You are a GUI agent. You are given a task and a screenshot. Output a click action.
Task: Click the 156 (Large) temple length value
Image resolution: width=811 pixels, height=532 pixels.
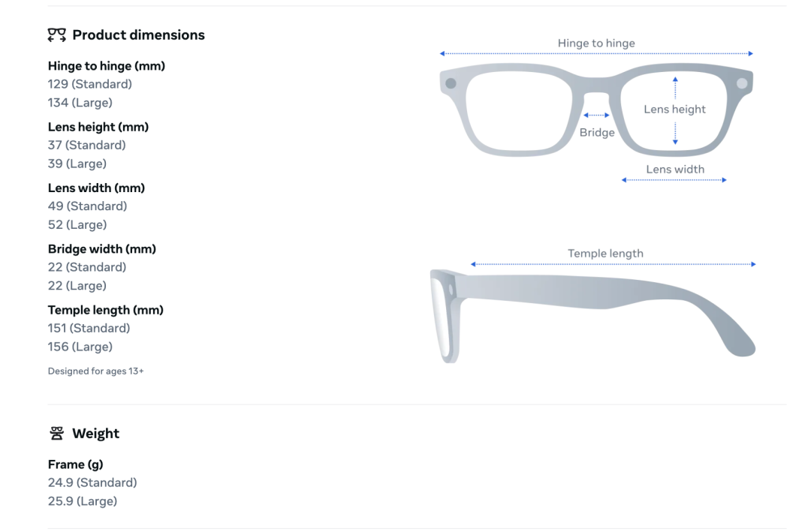click(80, 347)
